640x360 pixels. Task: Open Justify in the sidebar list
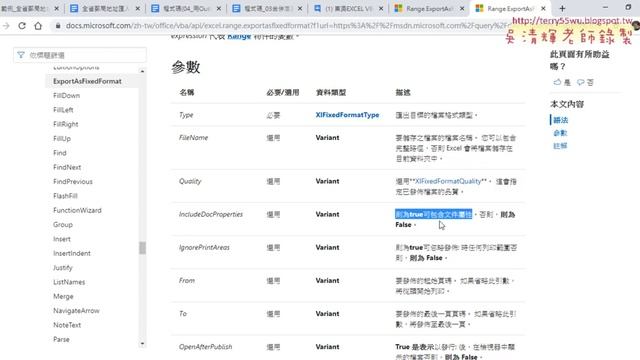click(63, 268)
